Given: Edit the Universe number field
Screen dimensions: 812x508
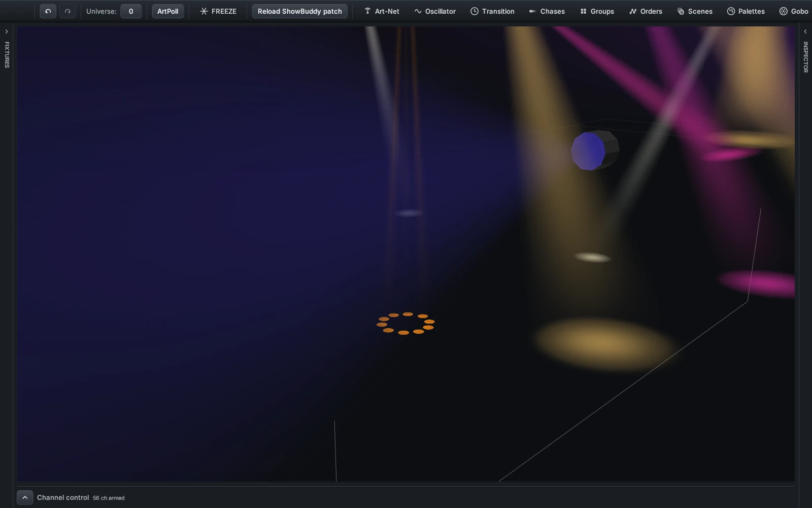Looking at the screenshot, I should pyautogui.click(x=131, y=11).
